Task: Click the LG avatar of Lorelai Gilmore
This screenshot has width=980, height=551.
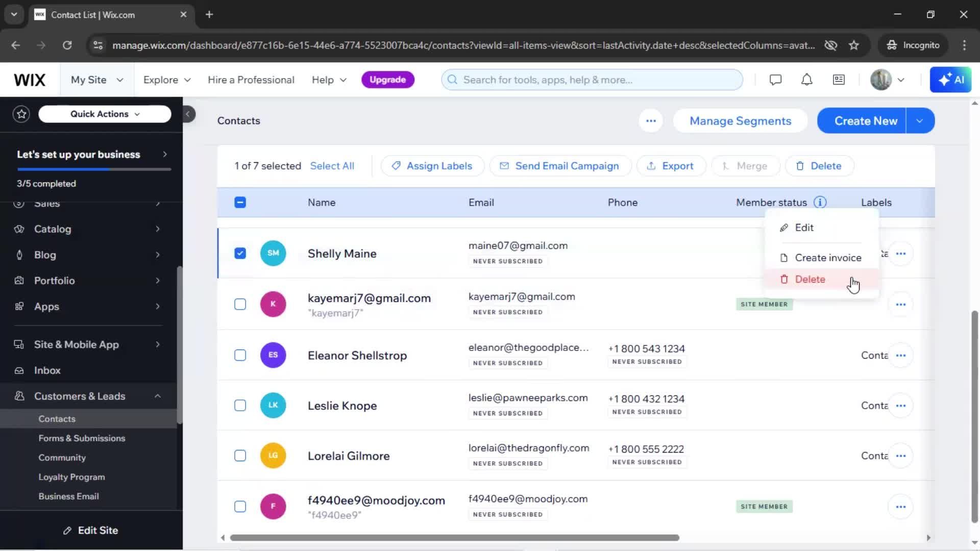Action: coord(273,455)
